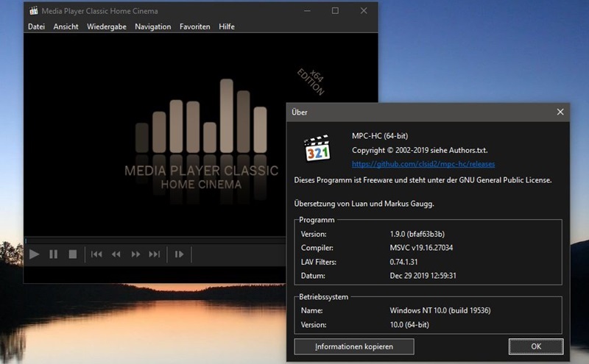The image size is (589, 364).
Task: Click the Pause button in player controls
Action: tap(53, 254)
